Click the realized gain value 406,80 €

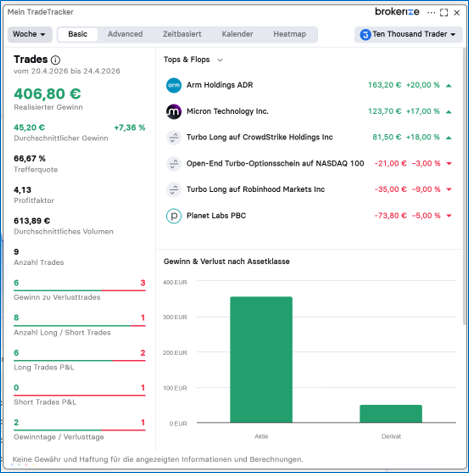click(x=47, y=94)
